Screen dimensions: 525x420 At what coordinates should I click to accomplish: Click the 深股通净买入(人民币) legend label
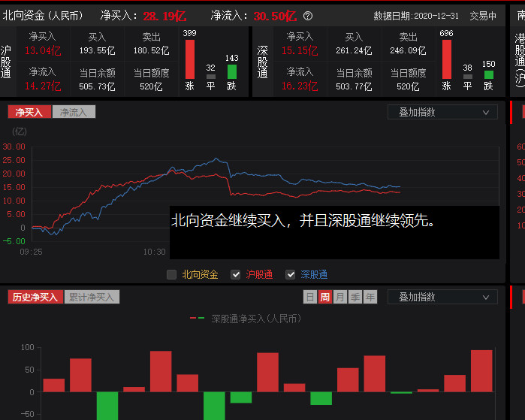[x=256, y=319]
